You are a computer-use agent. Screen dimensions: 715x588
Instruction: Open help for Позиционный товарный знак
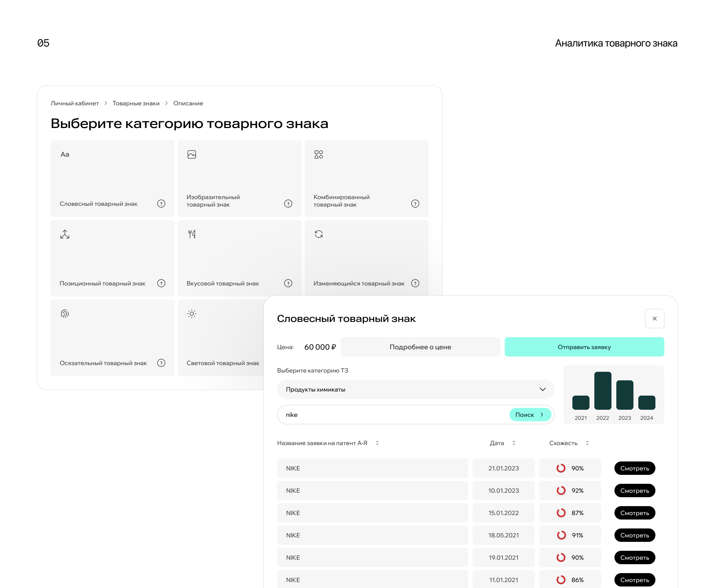(161, 283)
